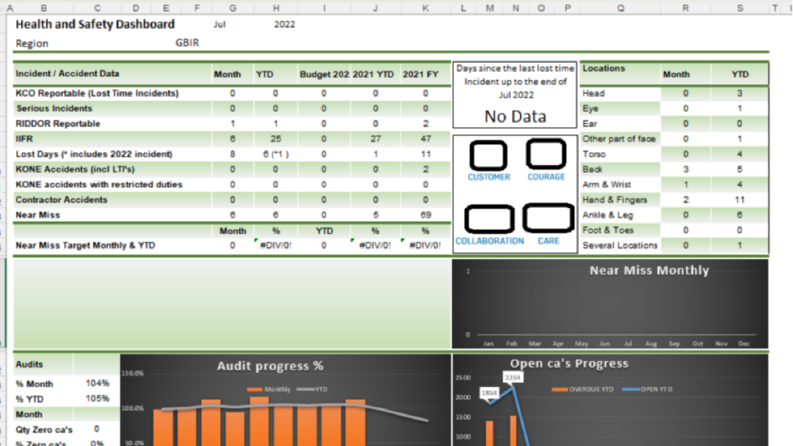
Task: Select the Lost Days Month value 8
Action: coord(233,154)
